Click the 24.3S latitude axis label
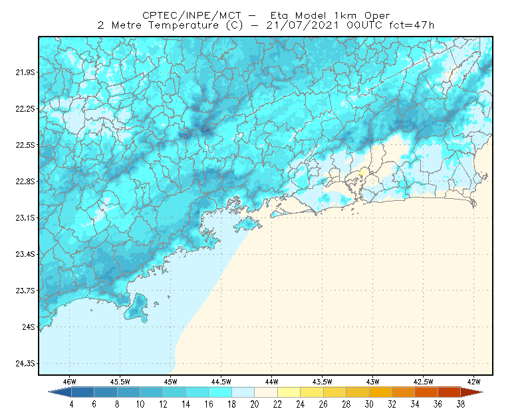The image size is (532, 411). click(25, 364)
